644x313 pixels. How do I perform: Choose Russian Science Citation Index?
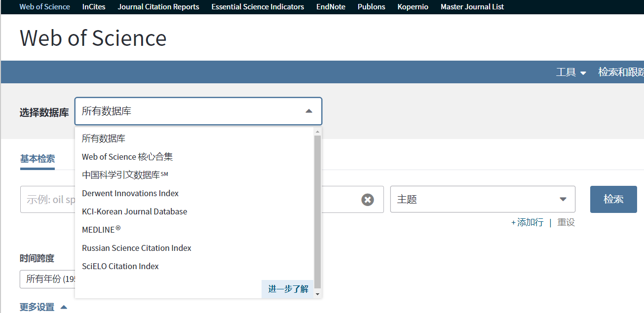[x=194, y=248]
